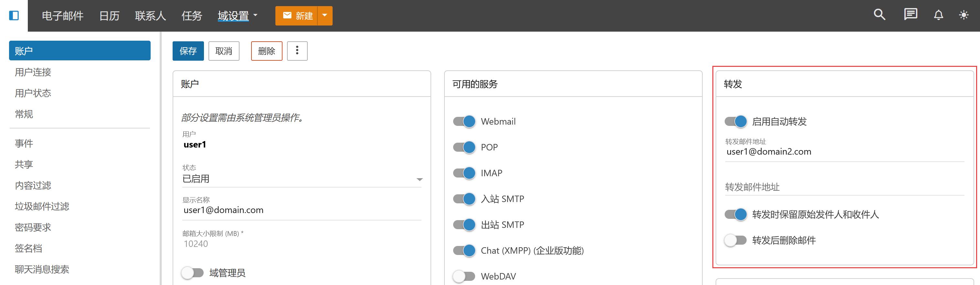Open the notifications bell
The image size is (980, 285).
(939, 15)
